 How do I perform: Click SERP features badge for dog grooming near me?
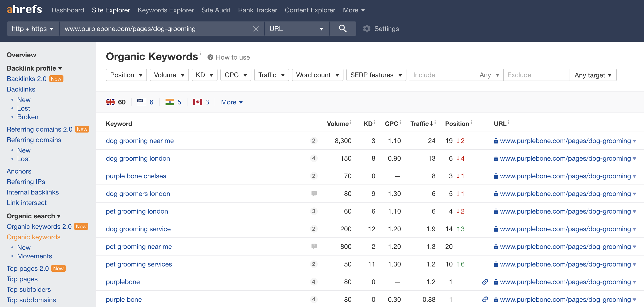pyautogui.click(x=313, y=141)
